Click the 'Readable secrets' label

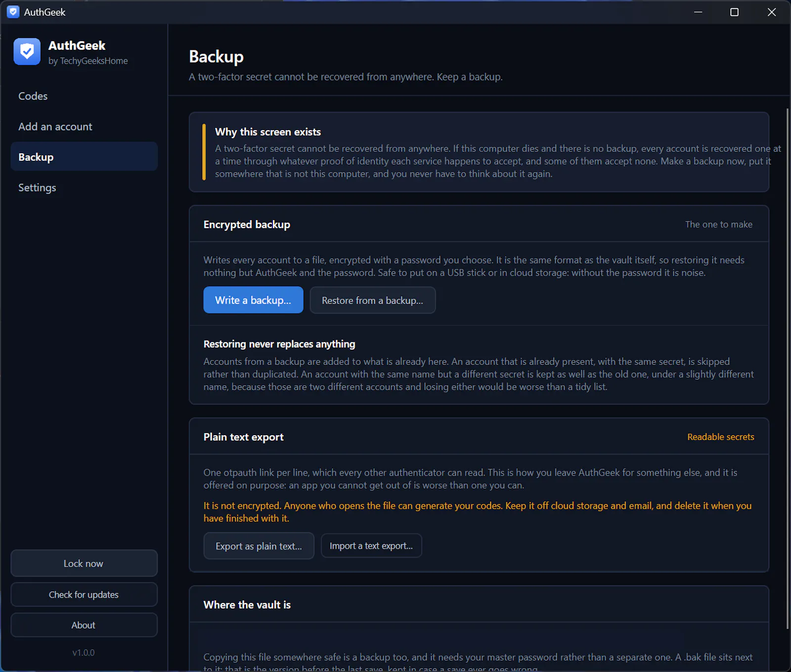point(720,437)
